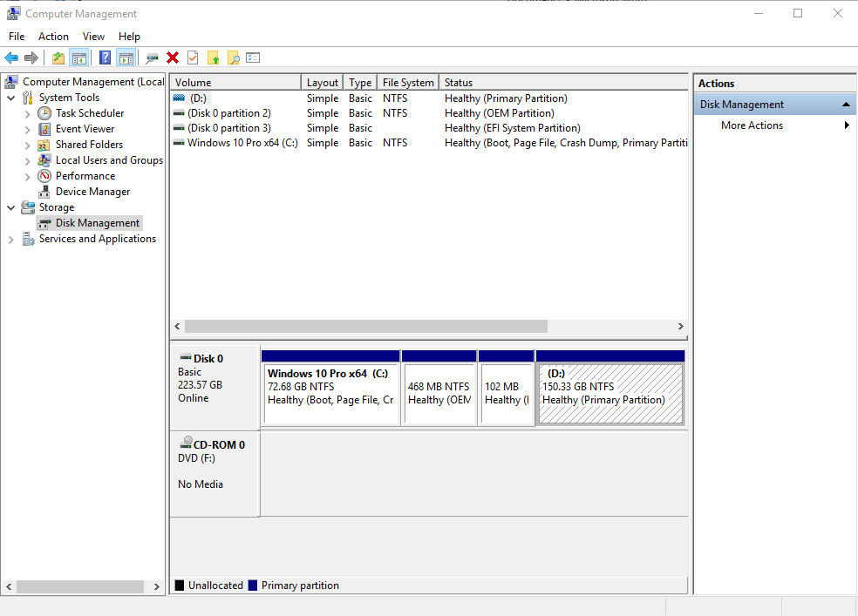Click the Up one level folder icon
The image size is (858, 616).
tap(58, 58)
